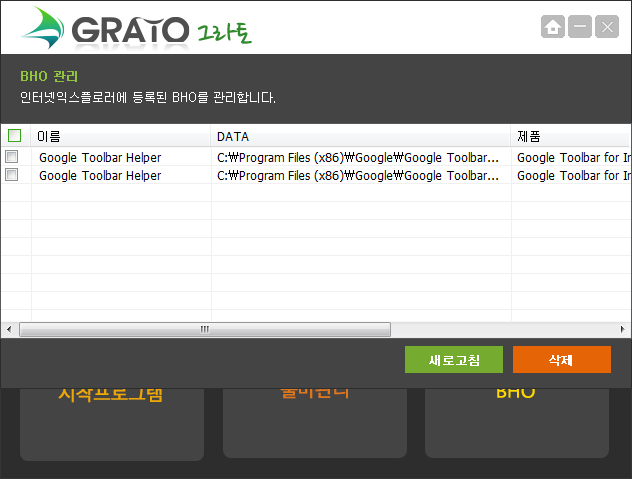Minimize the Grato window
The width and height of the screenshot is (632, 479).
click(x=580, y=27)
